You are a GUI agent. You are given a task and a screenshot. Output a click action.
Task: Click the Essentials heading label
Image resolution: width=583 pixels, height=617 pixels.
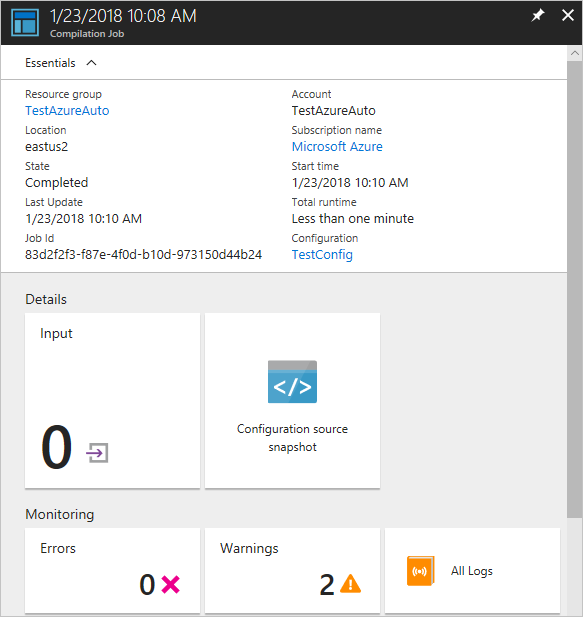pos(50,63)
